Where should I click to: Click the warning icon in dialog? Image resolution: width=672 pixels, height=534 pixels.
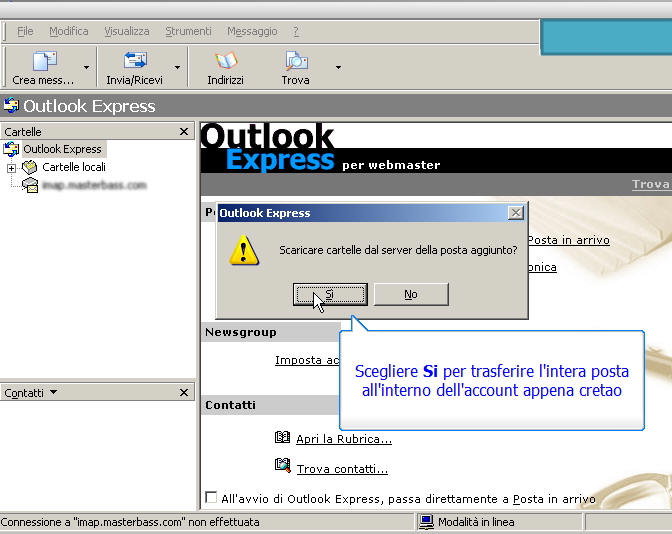(x=244, y=250)
